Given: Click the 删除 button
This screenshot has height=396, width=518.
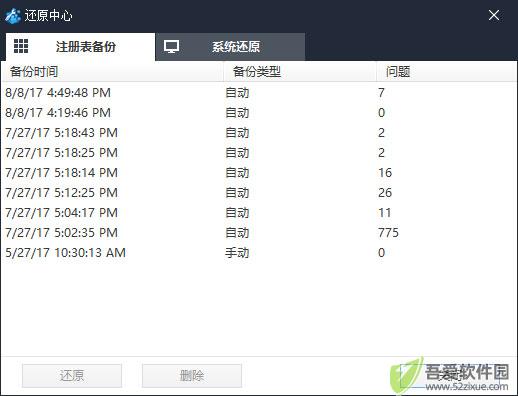Looking at the screenshot, I should 192,376.
